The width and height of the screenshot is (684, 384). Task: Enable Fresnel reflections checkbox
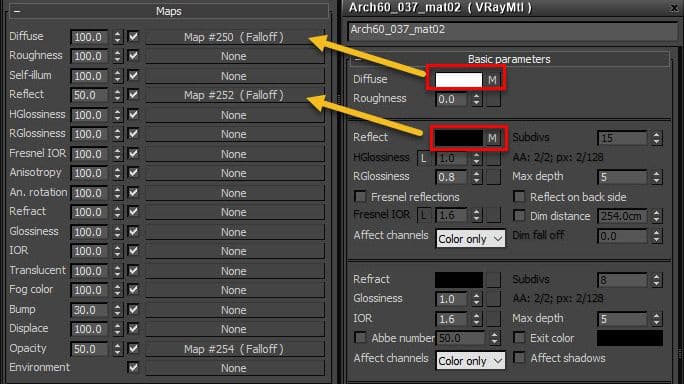click(x=360, y=197)
